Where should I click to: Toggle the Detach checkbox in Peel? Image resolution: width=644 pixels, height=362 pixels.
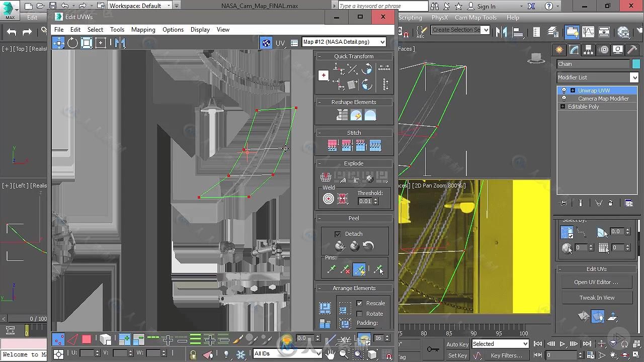coord(338,234)
